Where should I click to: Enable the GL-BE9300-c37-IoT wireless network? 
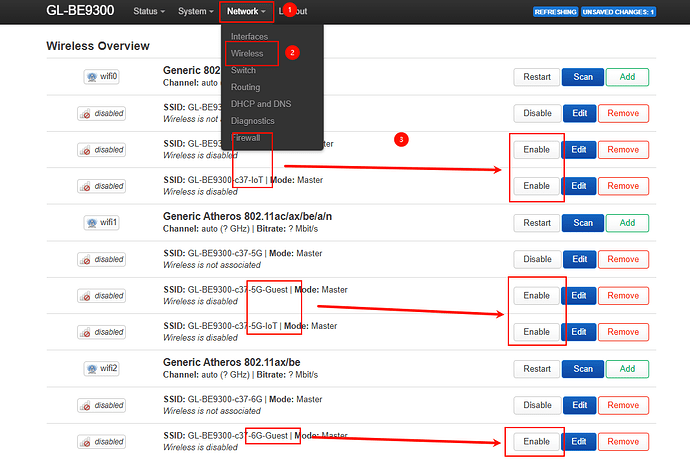pos(536,186)
